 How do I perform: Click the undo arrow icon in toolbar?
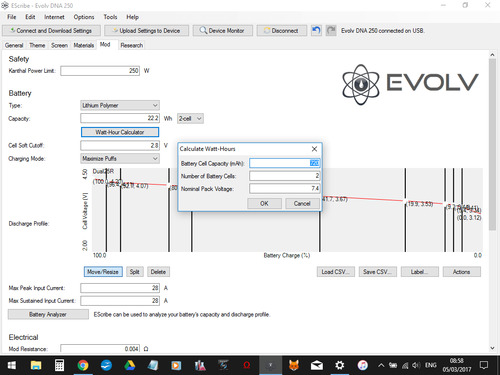click(316, 31)
